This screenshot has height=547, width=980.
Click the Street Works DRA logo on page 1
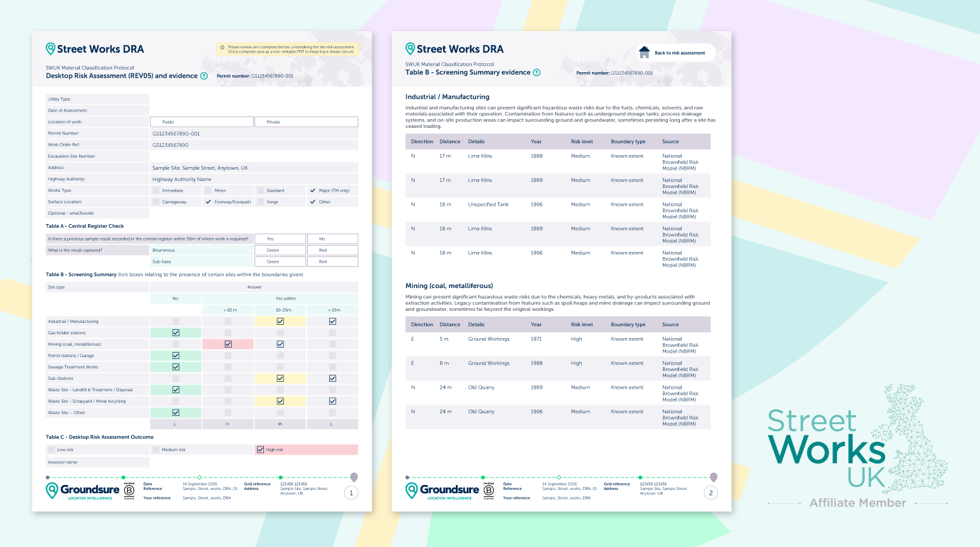[x=95, y=49]
